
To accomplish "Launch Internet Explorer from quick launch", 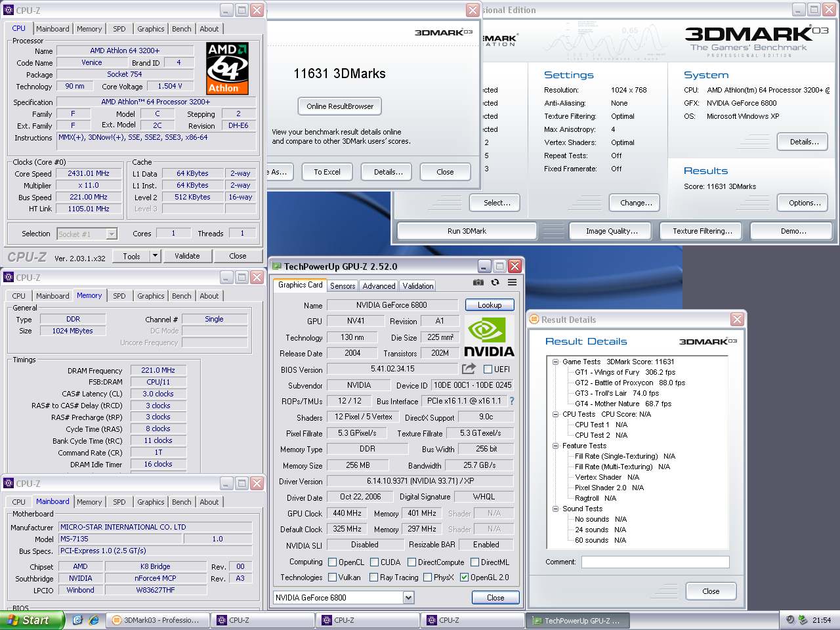I will click(x=93, y=620).
